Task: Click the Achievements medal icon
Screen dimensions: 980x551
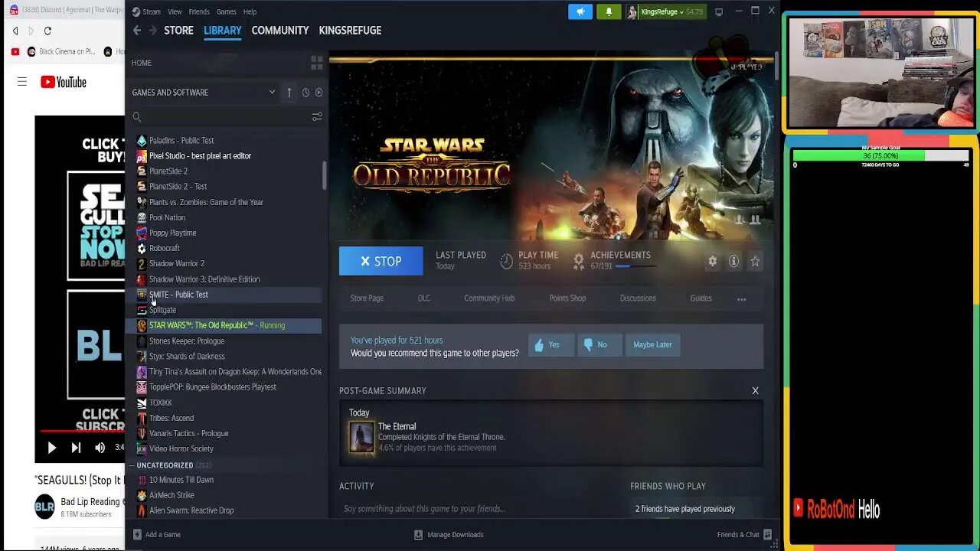Action: point(579,261)
